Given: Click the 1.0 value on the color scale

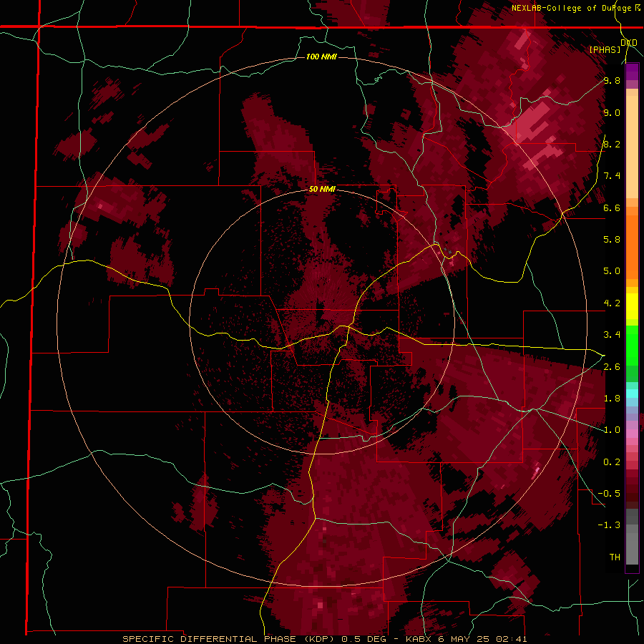Looking at the screenshot, I should (612, 430).
